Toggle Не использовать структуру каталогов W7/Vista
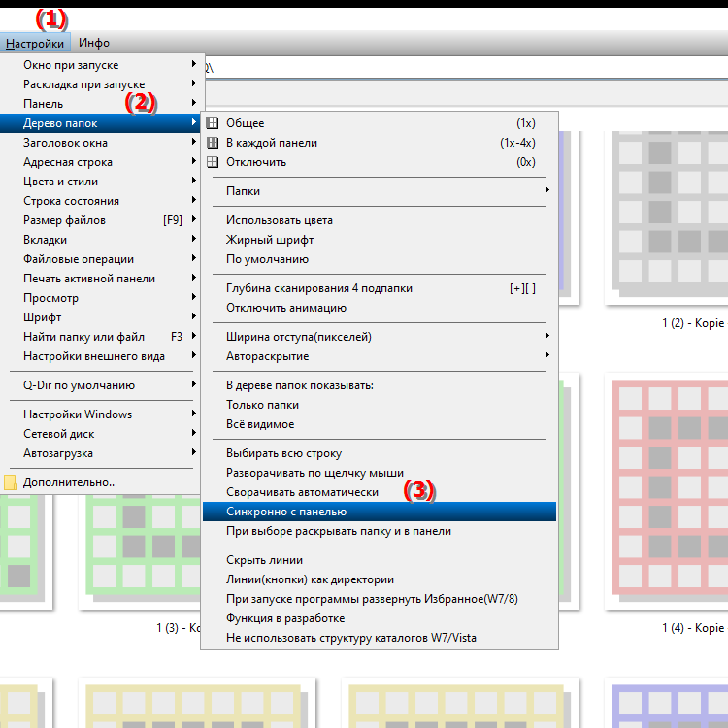The width and height of the screenshot is (728, 728). (380, 638)
